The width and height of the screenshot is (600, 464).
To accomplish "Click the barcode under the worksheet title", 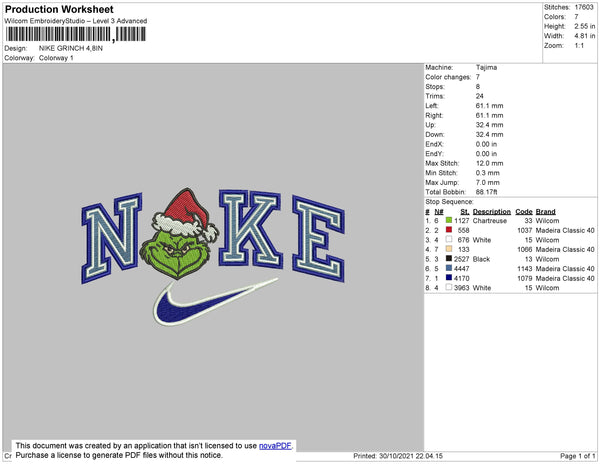I will coord(75,34).
